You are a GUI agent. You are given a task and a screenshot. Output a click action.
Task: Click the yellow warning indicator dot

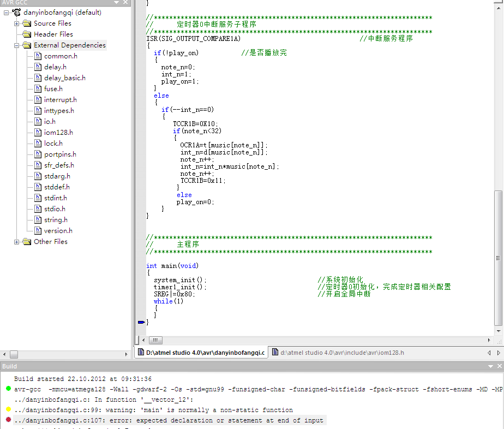(8, 409)
